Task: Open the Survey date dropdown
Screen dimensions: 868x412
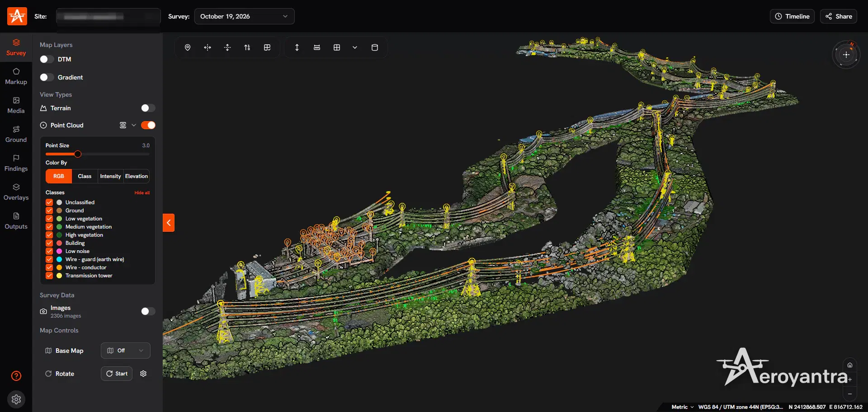Action: point(244,16)
